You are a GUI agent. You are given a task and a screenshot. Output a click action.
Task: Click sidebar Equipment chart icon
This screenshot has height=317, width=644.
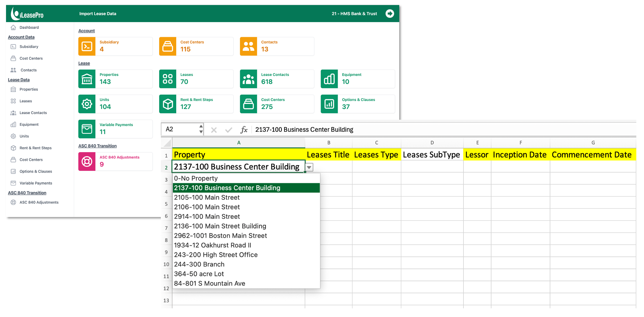pos(13,124)
